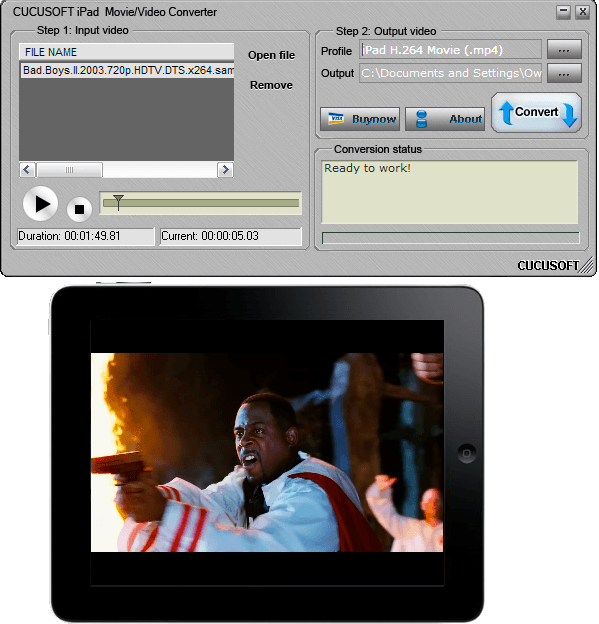Click Open file to add video
This screenshot has height=624, width=599.
coord(271,55)
